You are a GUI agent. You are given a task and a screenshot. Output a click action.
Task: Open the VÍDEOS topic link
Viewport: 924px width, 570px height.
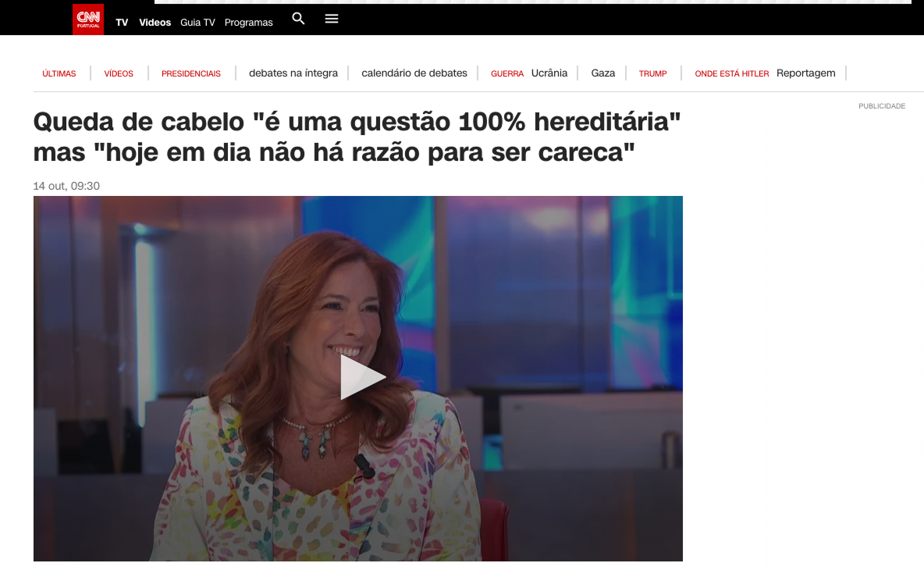[119, 73]
